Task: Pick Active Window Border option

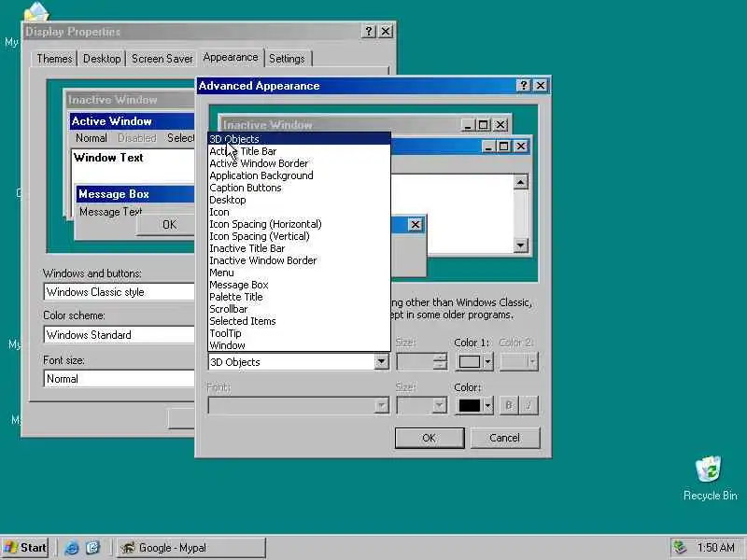Action: pyautogui.click(x=299, y=163)
